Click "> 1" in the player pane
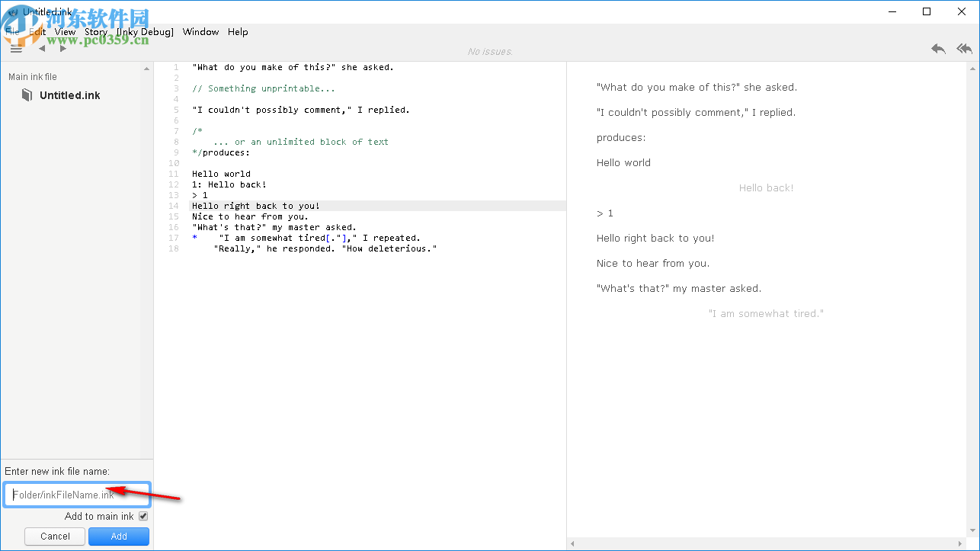The width and height of the screenshot is (980, 551). pyautogui.click(x=605, y=213)
